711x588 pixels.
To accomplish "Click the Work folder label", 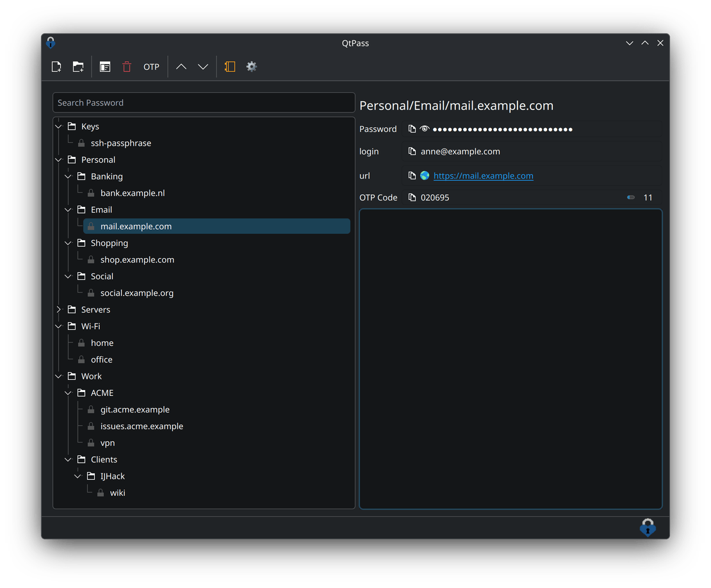I will pyautogui.click(x=91, y=376).
